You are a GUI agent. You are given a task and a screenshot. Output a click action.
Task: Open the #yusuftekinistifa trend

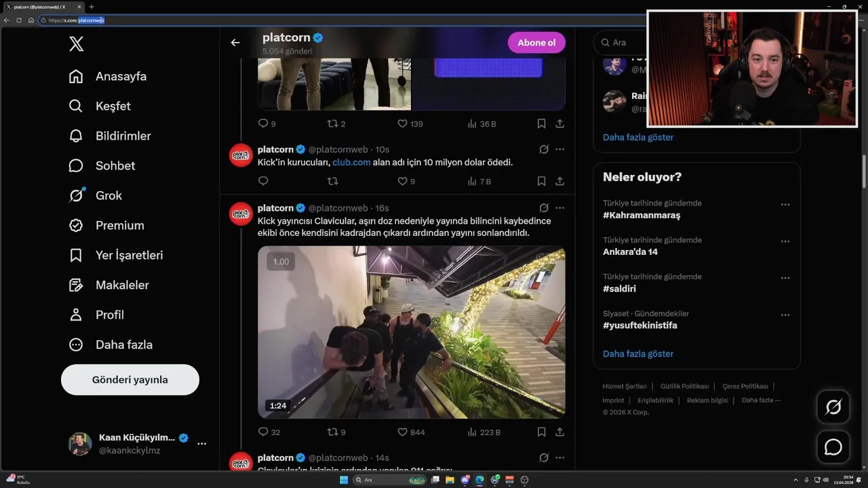click(x=639, y=325)
